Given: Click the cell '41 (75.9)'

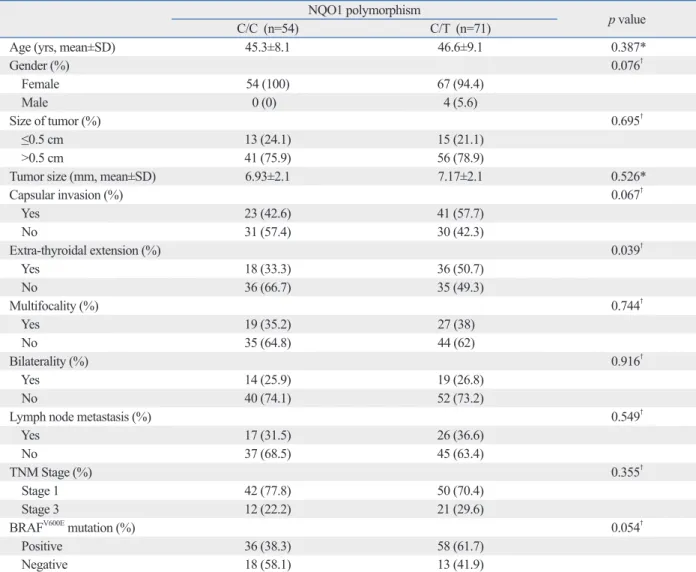Looking at the screenshot, I should [268, 158].
